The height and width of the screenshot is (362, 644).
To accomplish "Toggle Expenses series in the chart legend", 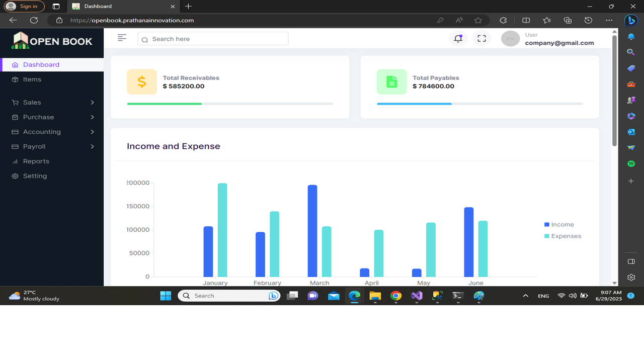I will click(562, 236).
